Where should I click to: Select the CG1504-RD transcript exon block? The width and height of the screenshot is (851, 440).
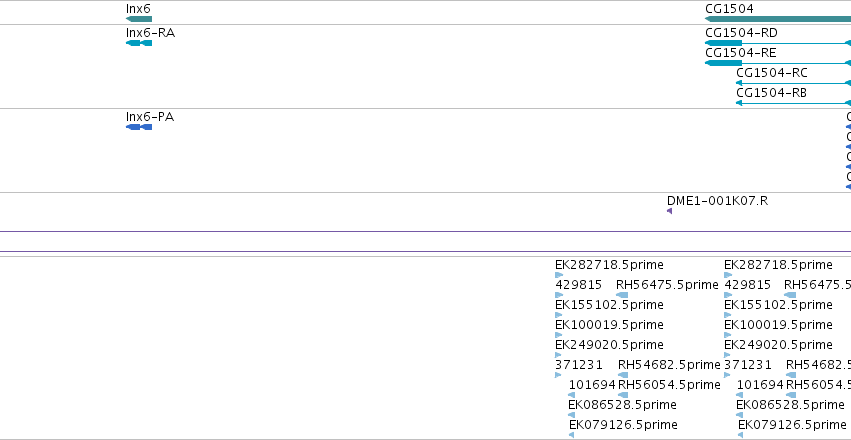723,43
